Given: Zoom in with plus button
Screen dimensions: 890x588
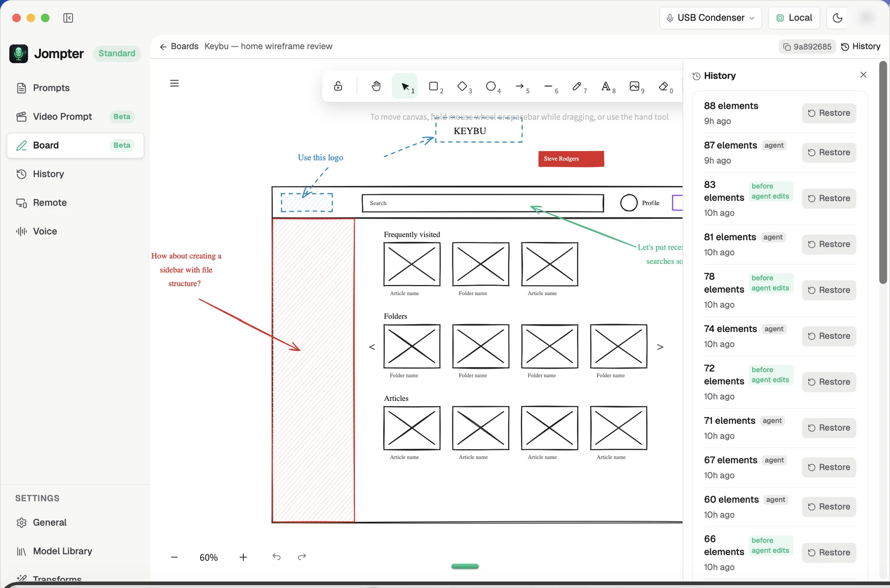Looking at the screenshot, I should tap(243, 557).
